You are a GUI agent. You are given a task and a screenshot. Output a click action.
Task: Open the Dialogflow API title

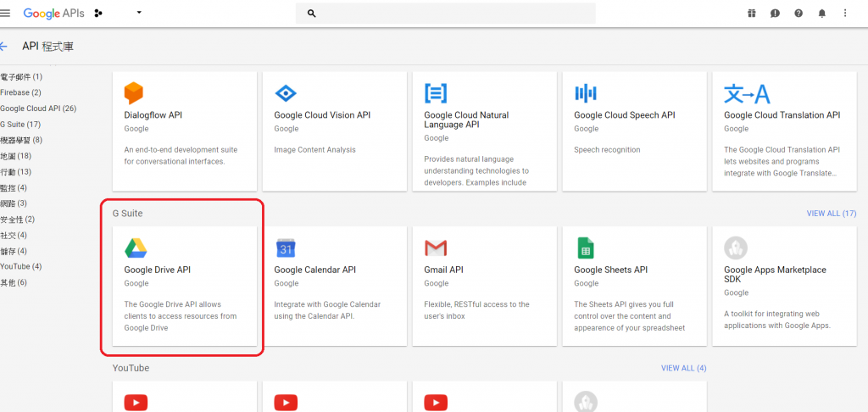click(x=153, y=115)
